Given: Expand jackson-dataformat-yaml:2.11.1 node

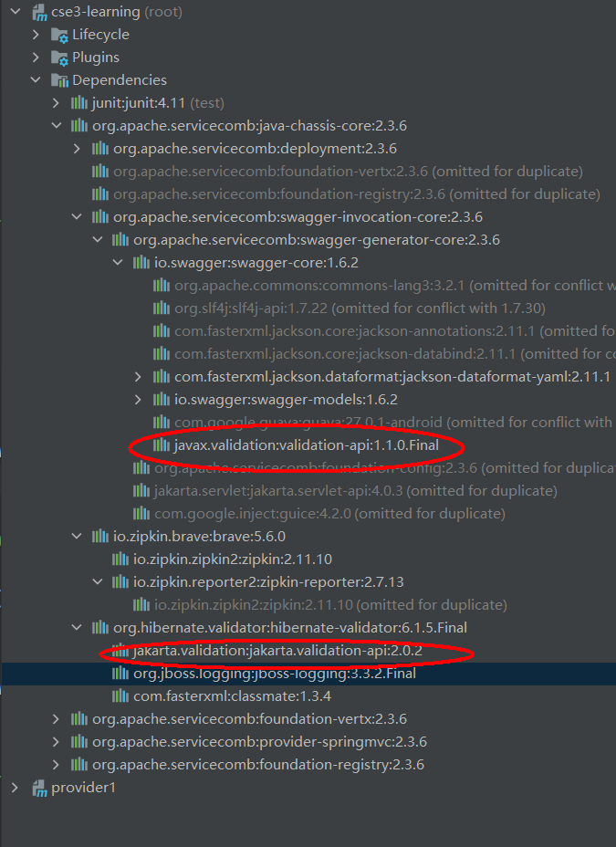Looking at the screenshot, I should point(138,377).
